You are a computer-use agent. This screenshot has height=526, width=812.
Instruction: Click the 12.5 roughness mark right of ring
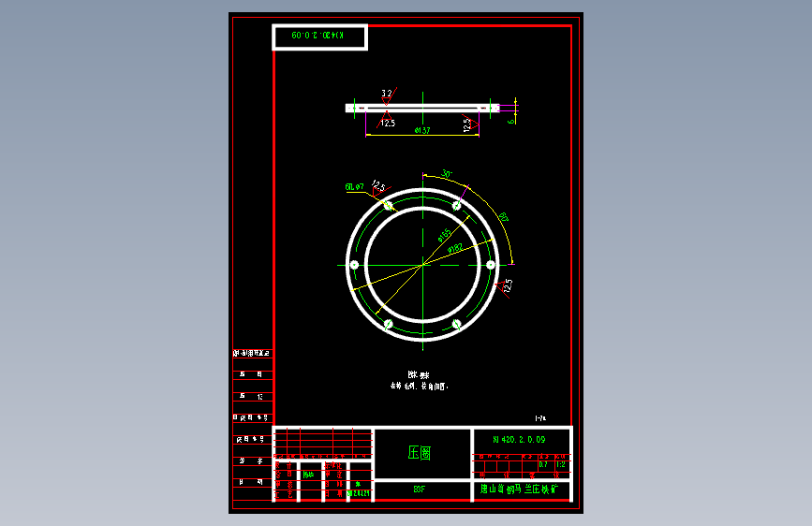508,285
